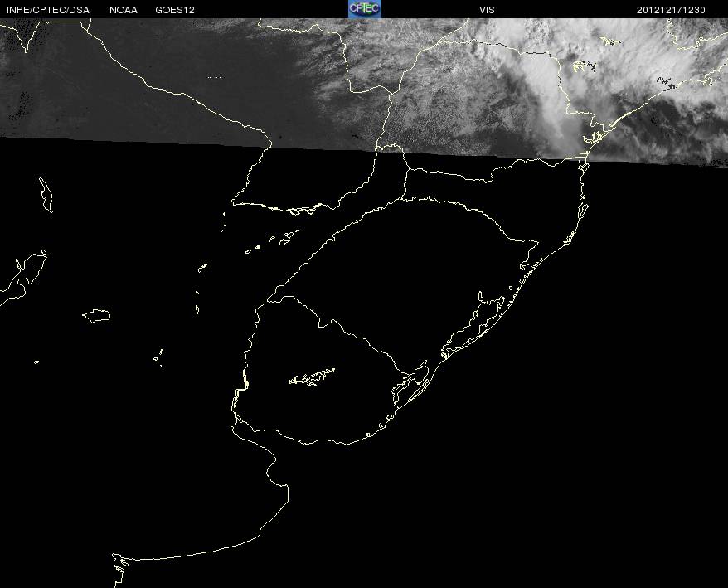Click the 201212171230 timestamp
Screen dimensions: 728x588
(671, 10)
